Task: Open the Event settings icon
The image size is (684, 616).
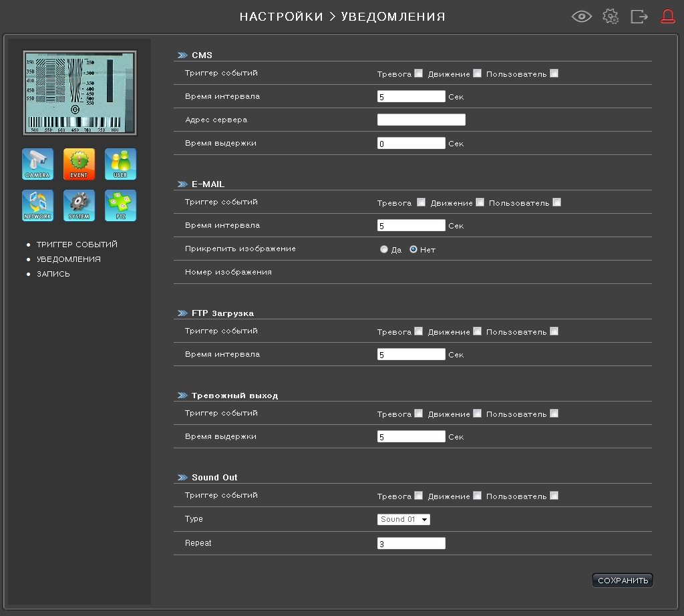Action: point(79,164)
